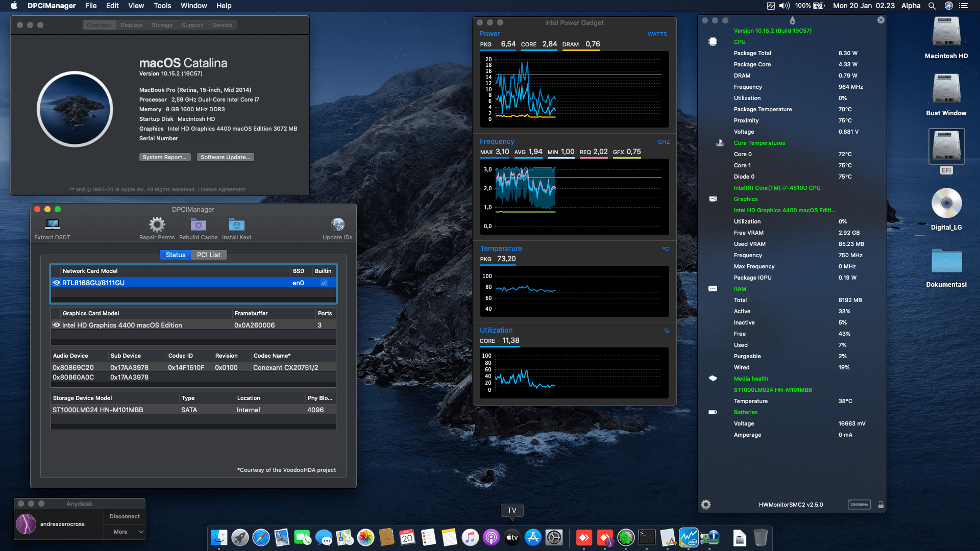This screenshot has height=551, width=980.
Task: Open App Store from the Dock
Action: tap(533, 537)
